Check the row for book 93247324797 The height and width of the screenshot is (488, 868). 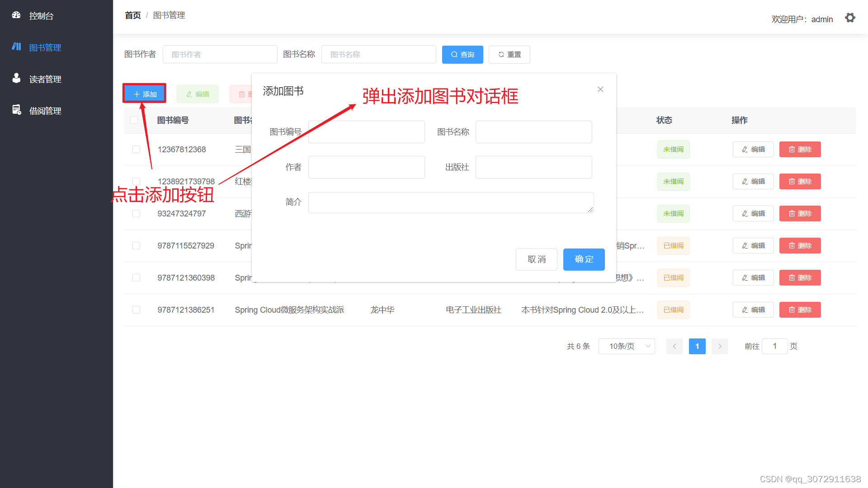coord(136,214)
